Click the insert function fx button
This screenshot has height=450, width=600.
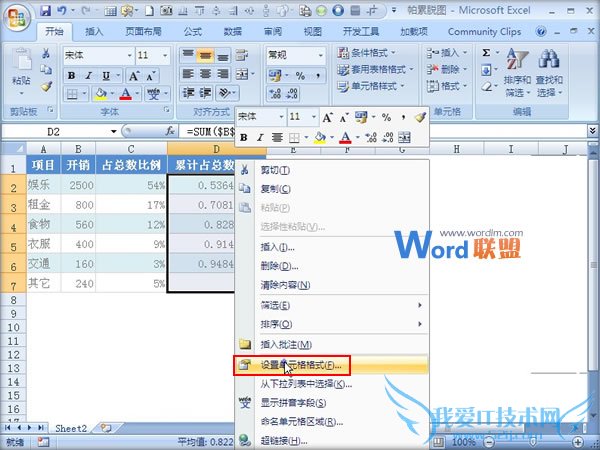tap(170, 131)
